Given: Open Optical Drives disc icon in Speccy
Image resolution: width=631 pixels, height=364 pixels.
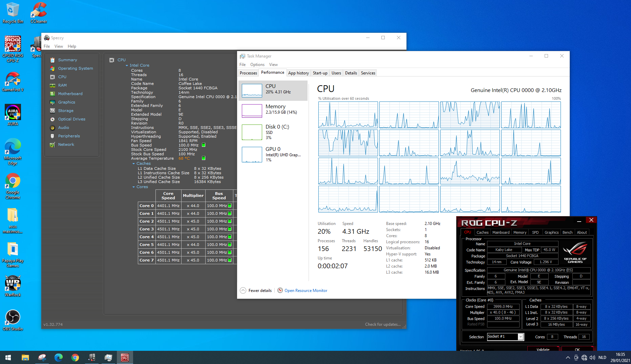Looking at the screenshot, I should [52, 119].
